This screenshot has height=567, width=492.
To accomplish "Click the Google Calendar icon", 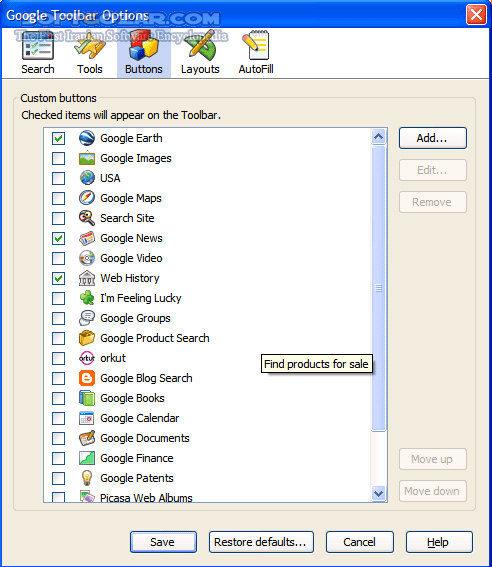I will tap(87, 418).
